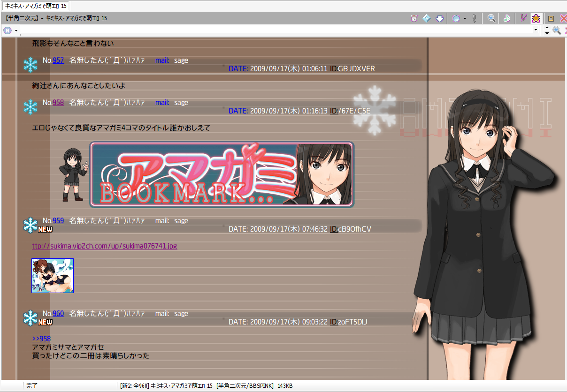Click the text 絢辻さんにあんなことしたいよ
The height and width of the screenshot is (392, 567).
pos(78,86)
